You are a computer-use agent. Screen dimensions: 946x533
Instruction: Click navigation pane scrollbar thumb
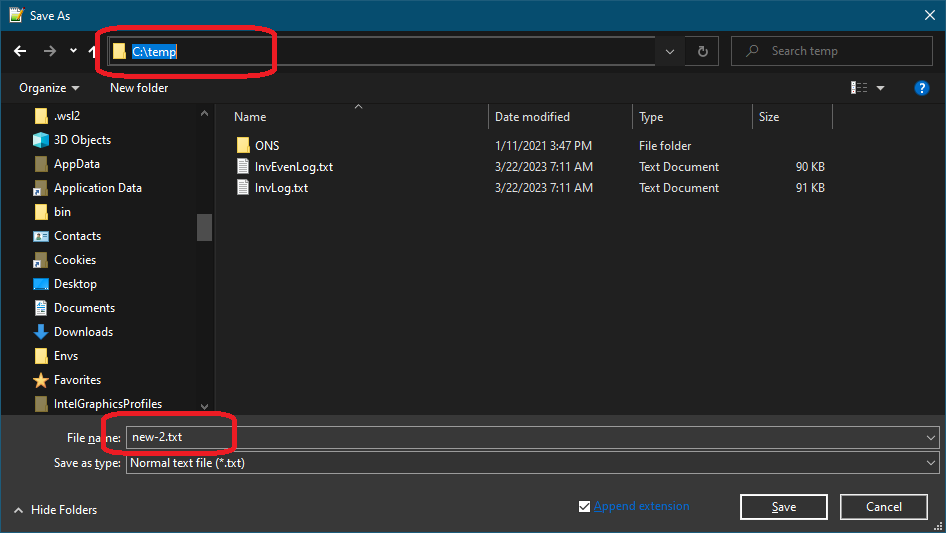205,227
